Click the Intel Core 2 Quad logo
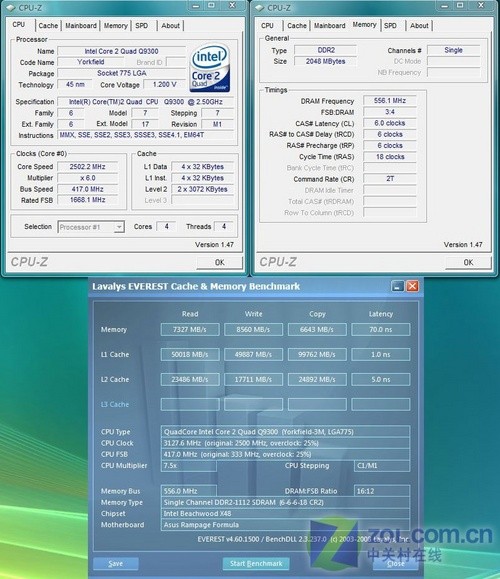 click(x=210, y=68)
